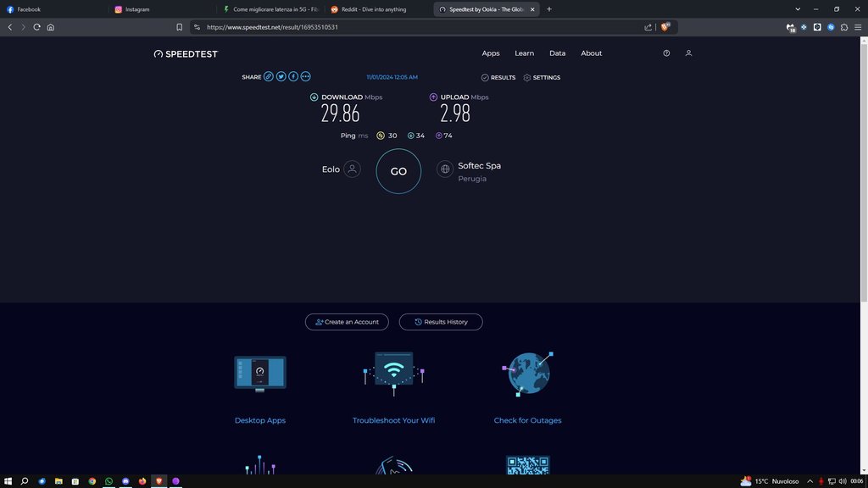Open the Brave Shields icon in address bar
The height and width of the screenshot is (488, 868).
point(665,27)
